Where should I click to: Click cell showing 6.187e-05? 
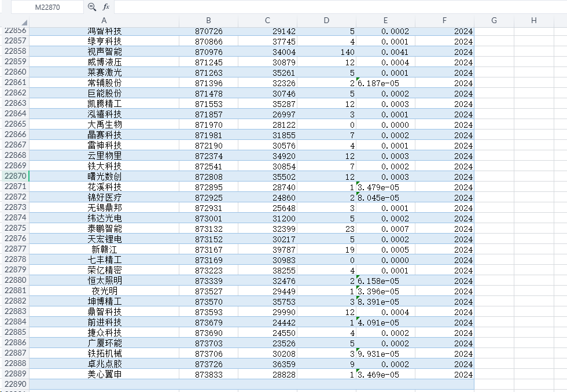click(385, 83)
